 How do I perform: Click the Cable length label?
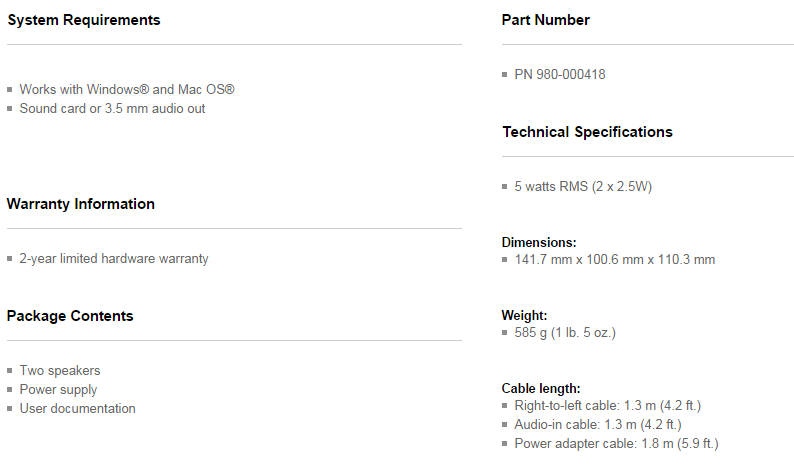coord(541,388)
